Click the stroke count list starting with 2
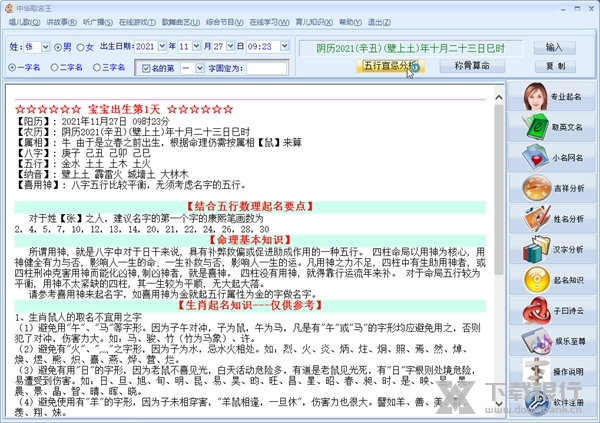 coord(142,229)
